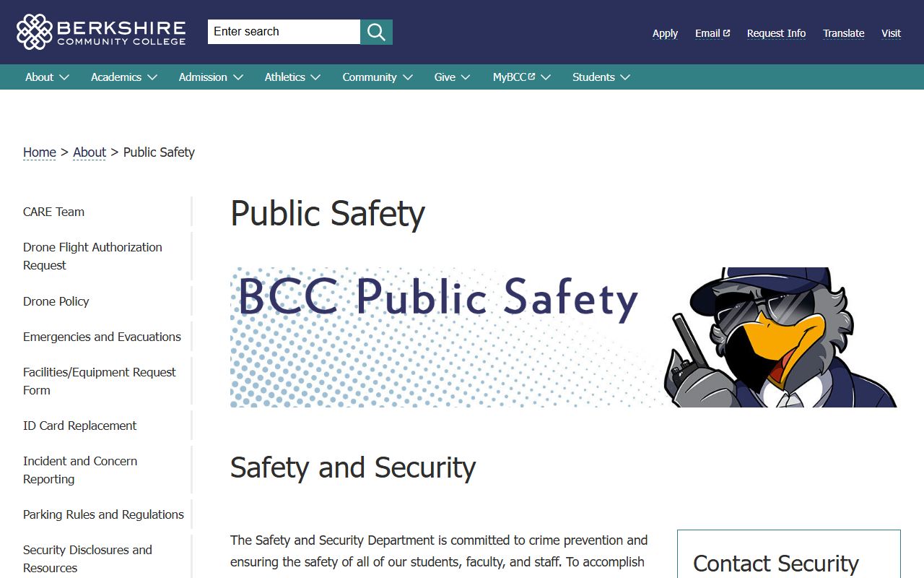Viewport: 924px width, 578px height.
Task: Click the Contact Security box heading
Action: [776, 564]
